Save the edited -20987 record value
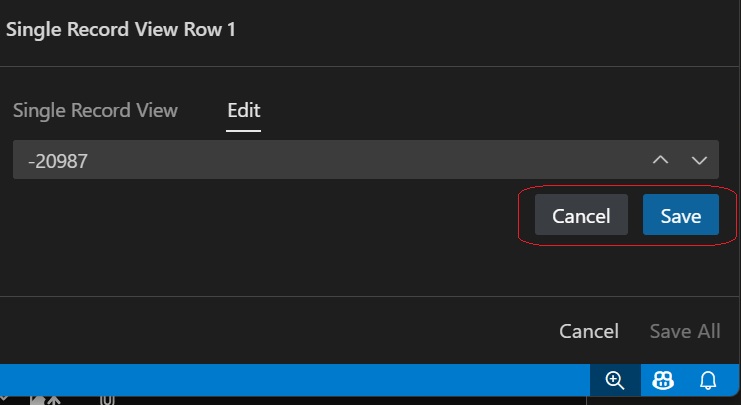 [680, 215]
